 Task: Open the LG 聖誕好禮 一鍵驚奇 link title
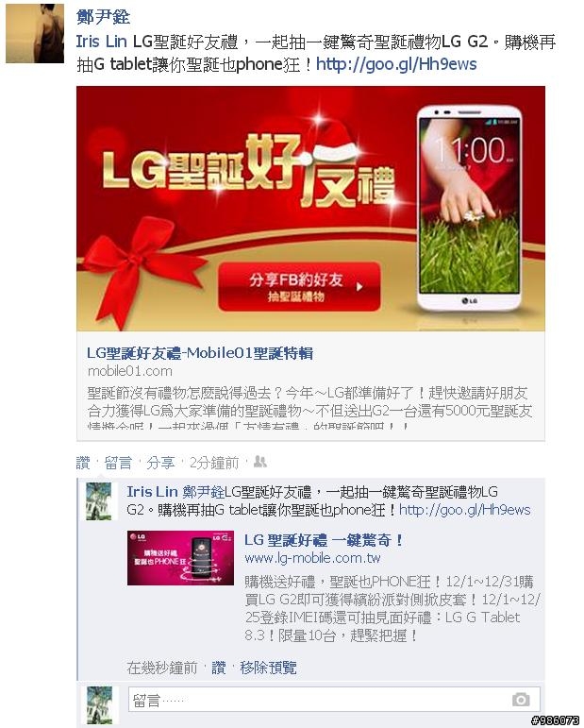[x=324, y=540]
